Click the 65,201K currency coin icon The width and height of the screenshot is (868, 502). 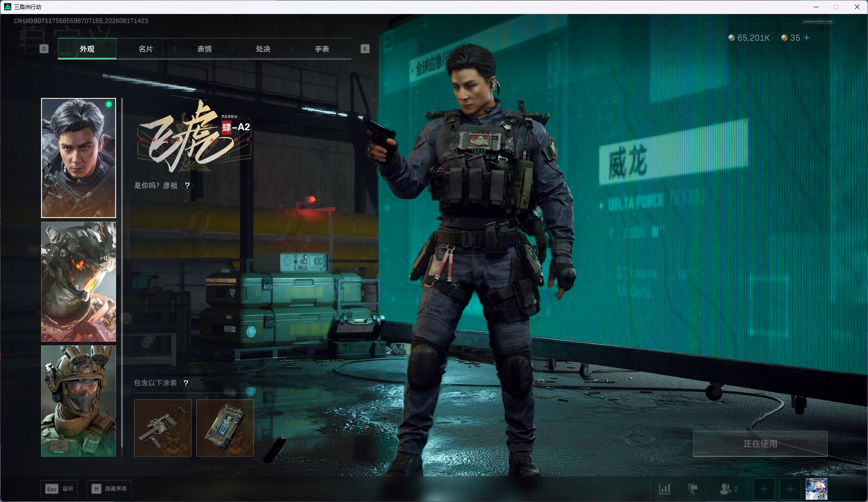tap(732, 38)
